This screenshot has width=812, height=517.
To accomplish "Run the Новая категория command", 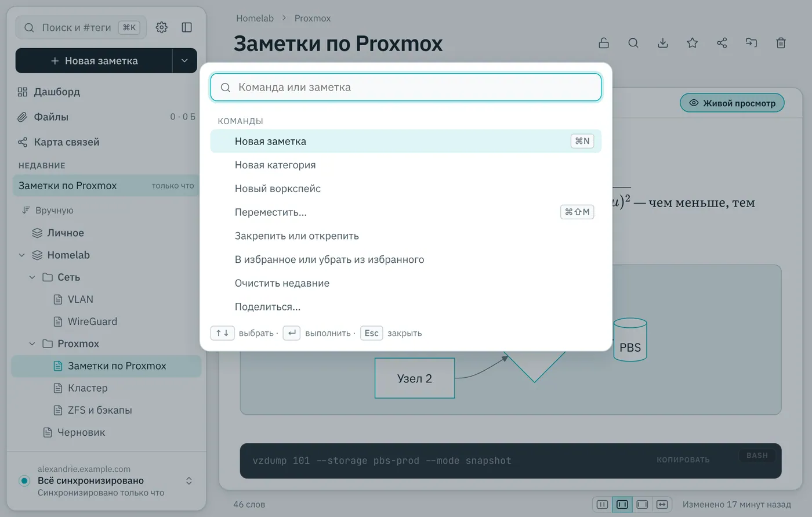I will [405, 165].
